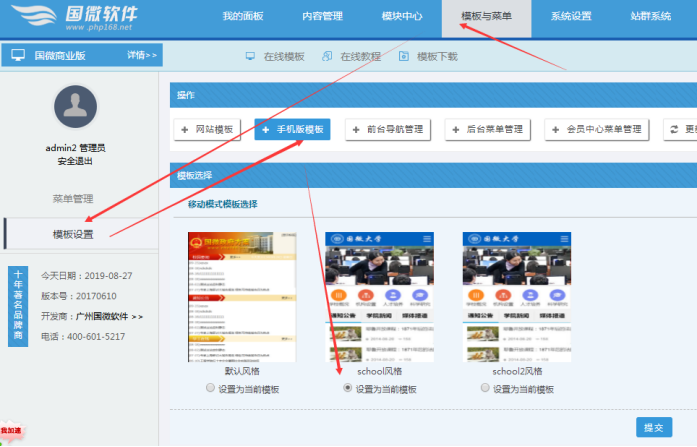
Task: Click the 在线模板 monitor icon
Action: [250, 57]
